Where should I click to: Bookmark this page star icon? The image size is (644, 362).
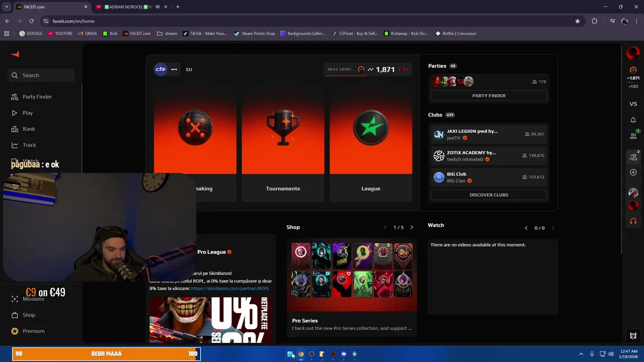[578, 21]
